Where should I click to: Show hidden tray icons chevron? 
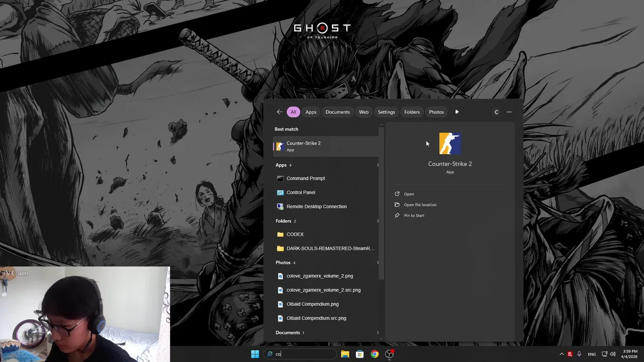tap(561, 354)
